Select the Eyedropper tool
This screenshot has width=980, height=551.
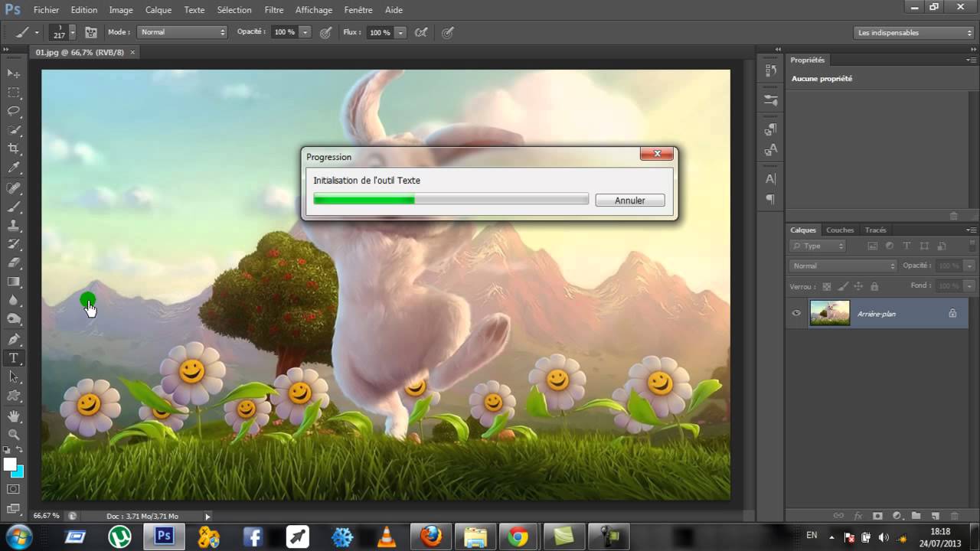14,168
